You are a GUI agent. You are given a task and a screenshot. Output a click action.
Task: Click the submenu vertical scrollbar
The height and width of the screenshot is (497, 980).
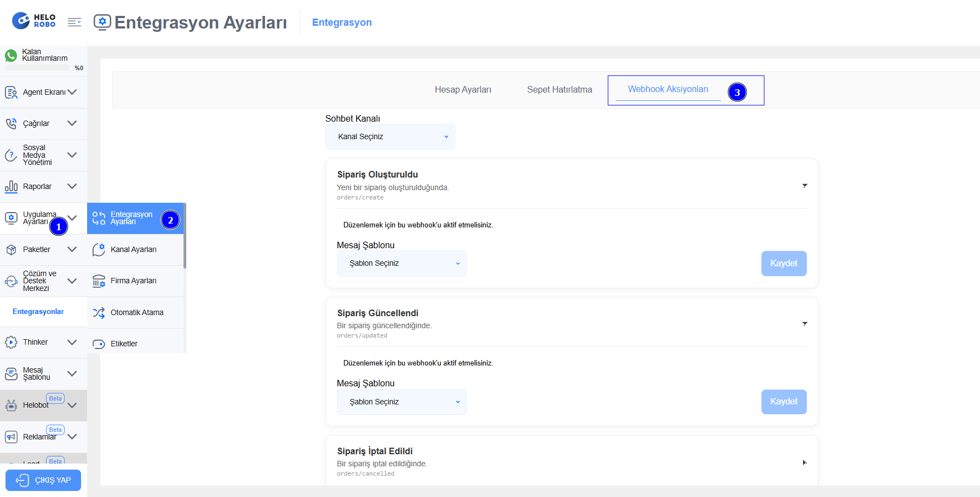[x=185, y=236]
